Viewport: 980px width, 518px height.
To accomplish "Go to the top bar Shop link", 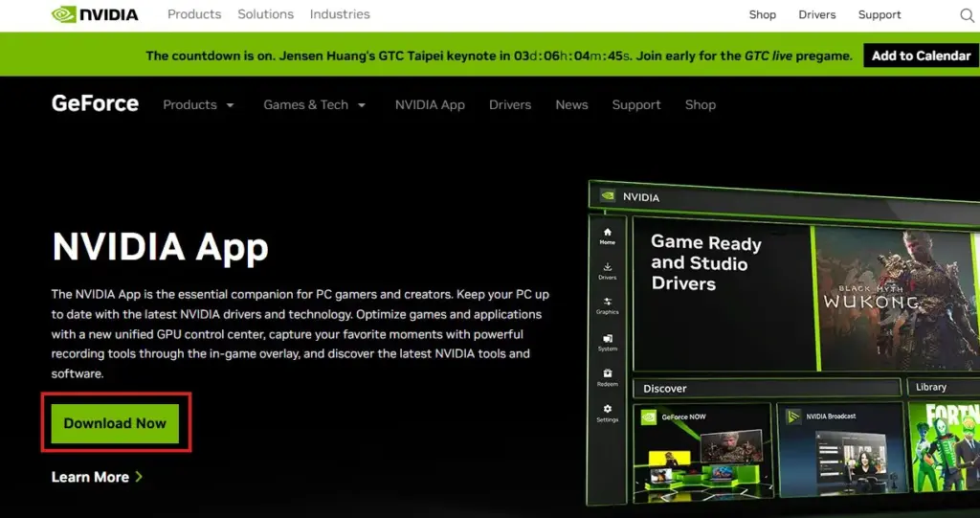I will pyautogui.click(x=763, y=15).
